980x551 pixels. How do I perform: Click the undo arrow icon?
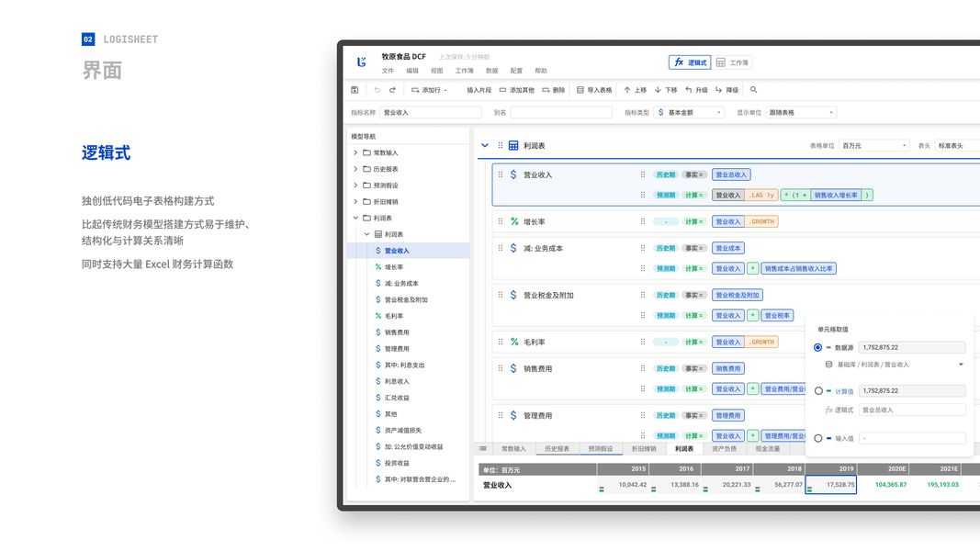(377, 90)
